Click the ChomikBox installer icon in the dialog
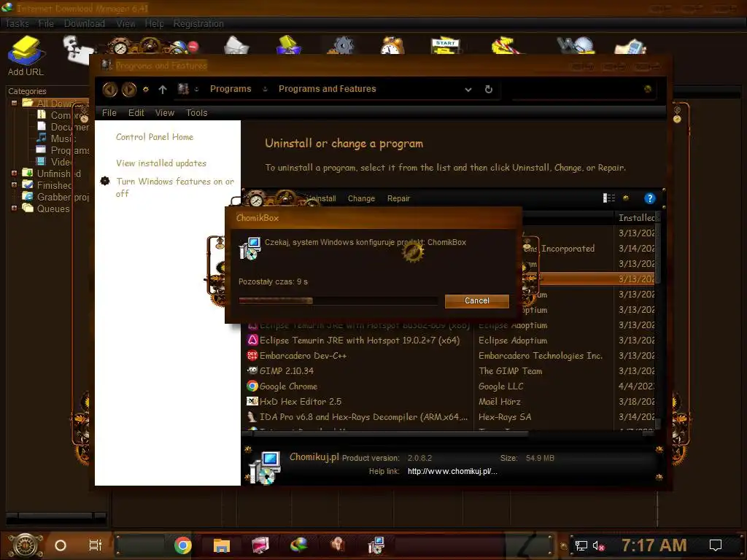The image size is (747, 560). [x=250, y=248]
